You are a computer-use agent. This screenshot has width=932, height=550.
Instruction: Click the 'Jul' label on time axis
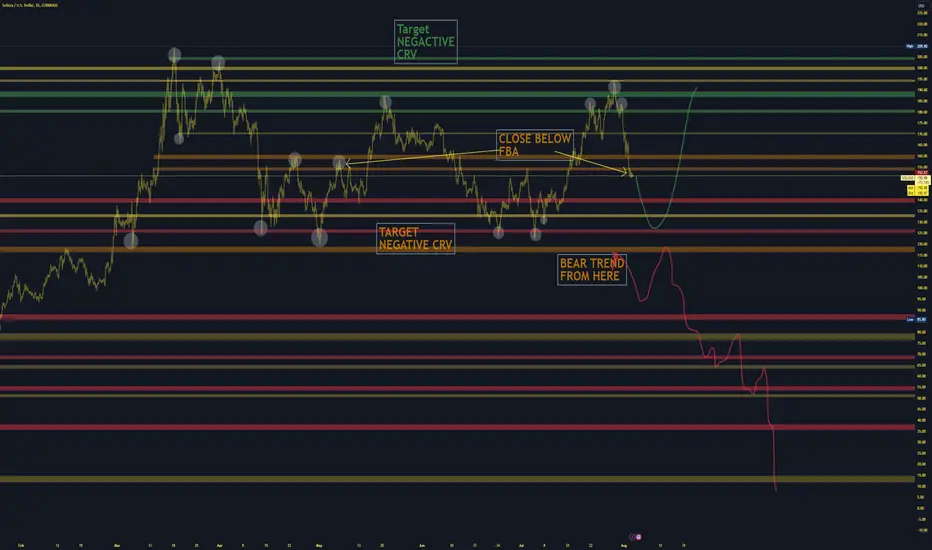[521, 545]
